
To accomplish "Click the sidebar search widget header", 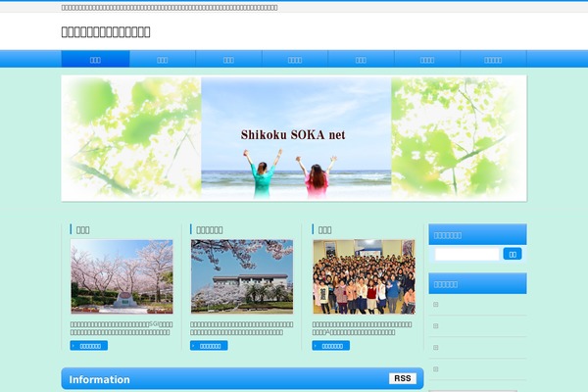I will [477, 235].
